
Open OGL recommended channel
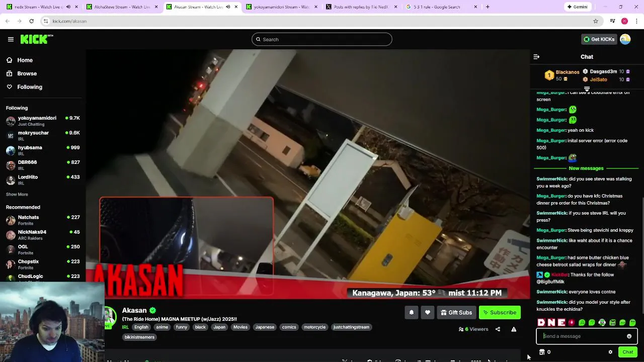pos(43,249)
